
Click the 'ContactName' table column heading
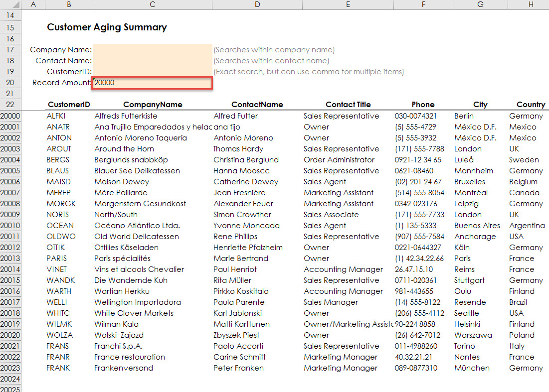257,104
